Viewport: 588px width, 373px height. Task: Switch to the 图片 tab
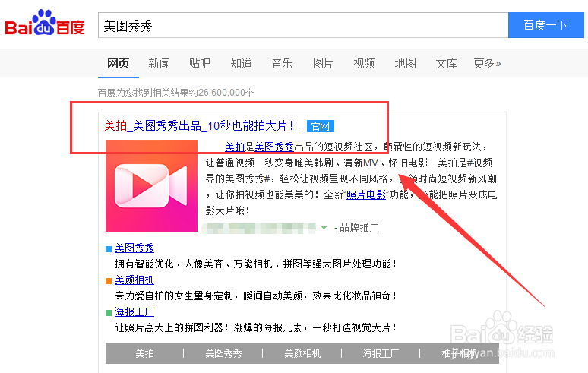(323, 63)
